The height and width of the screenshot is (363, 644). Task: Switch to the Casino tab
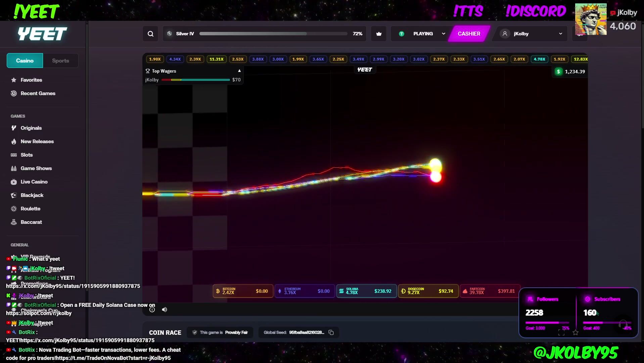click(x=25, y=61)
